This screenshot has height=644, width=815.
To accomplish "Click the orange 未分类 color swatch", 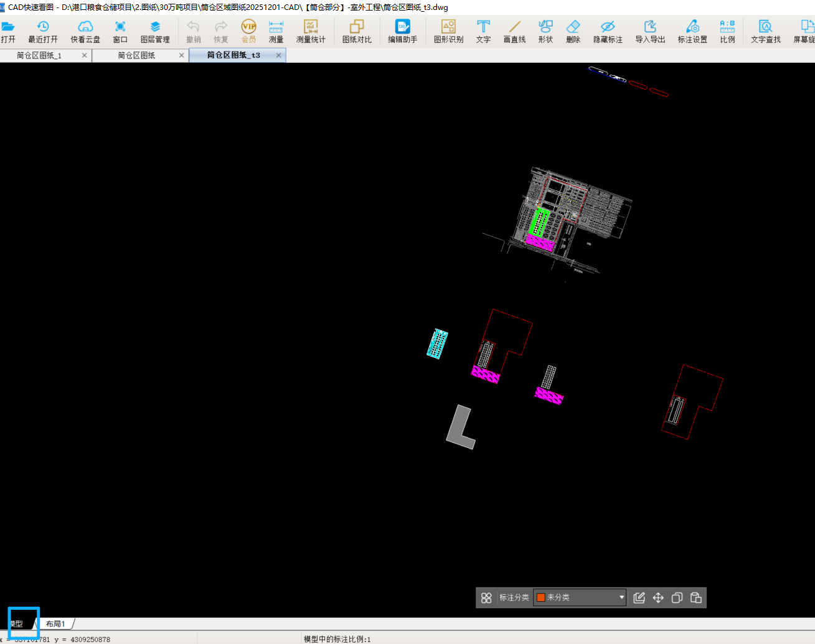I will 541,597.
